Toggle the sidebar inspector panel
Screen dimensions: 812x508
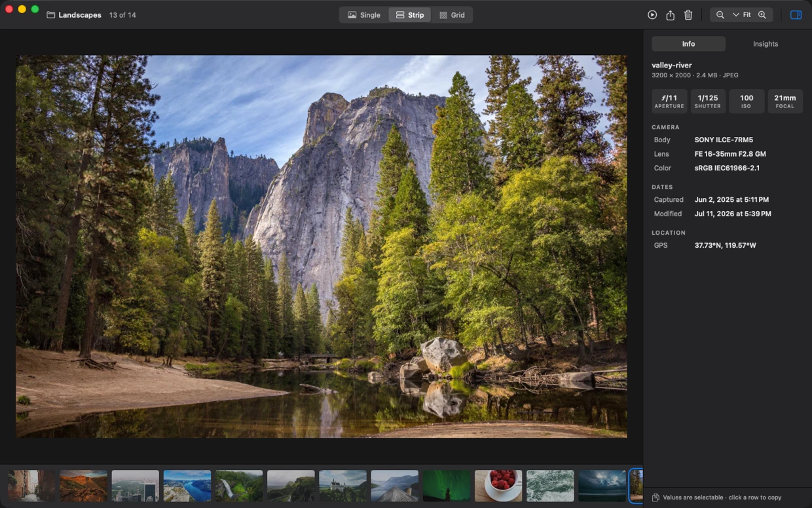click(796, 15)
